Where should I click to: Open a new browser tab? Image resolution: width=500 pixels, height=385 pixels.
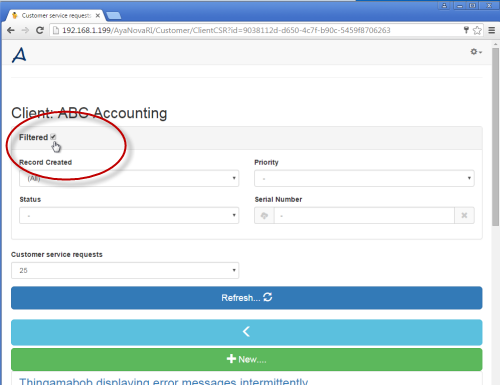[x=114, y=16]
